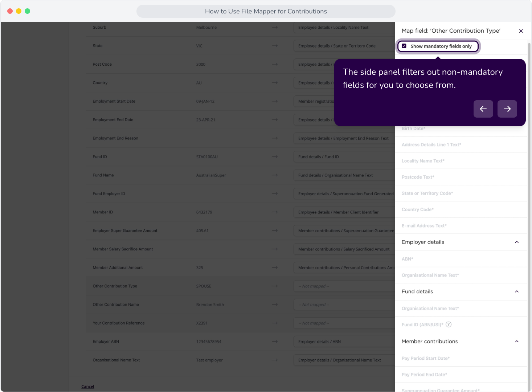Click help icon beside Fund ID (ABN/USI)

449,324
